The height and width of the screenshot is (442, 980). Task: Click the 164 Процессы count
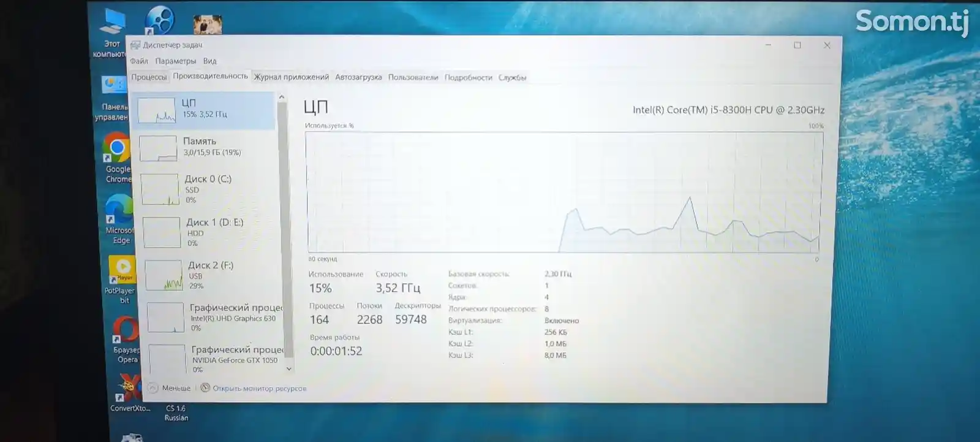[319, 319]
